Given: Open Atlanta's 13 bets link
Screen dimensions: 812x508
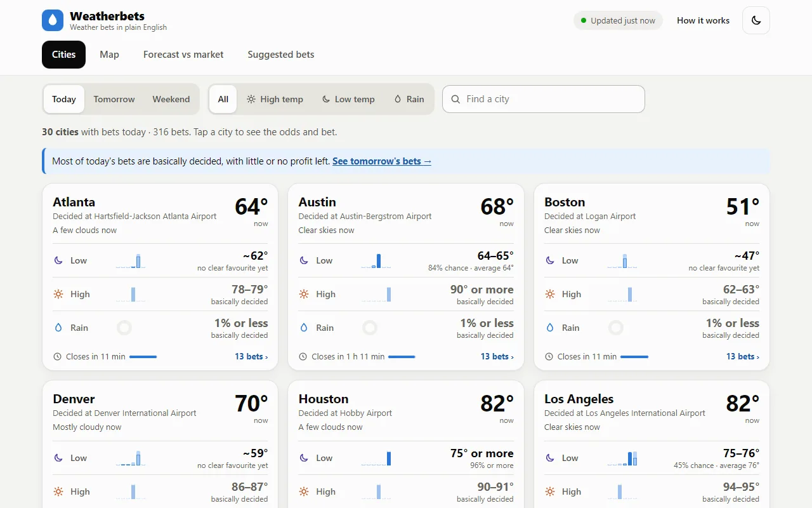Looking at the screenshot, I should (251, 357).
